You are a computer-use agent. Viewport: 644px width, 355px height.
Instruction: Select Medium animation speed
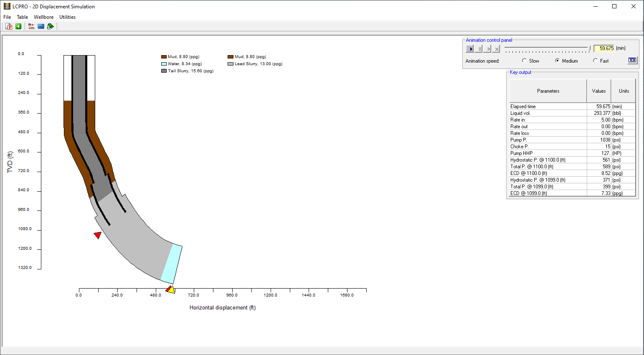tap(557, 61)
